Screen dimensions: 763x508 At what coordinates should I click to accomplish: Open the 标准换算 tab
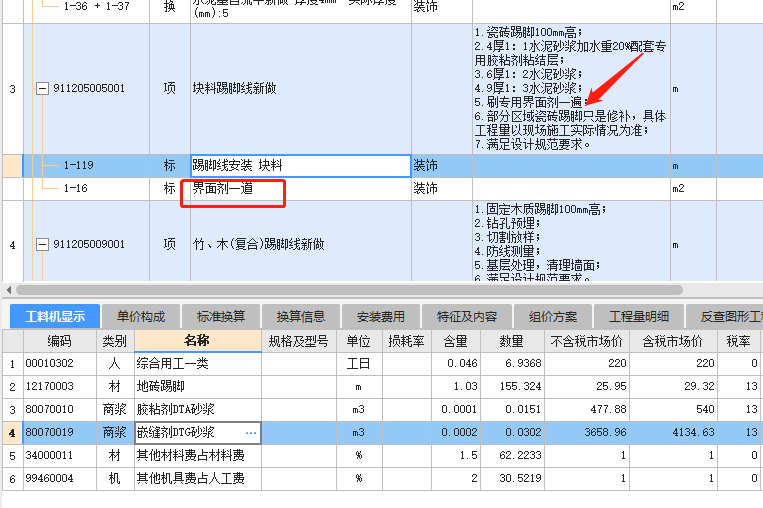pyautogui.click(x=221, y=317)
